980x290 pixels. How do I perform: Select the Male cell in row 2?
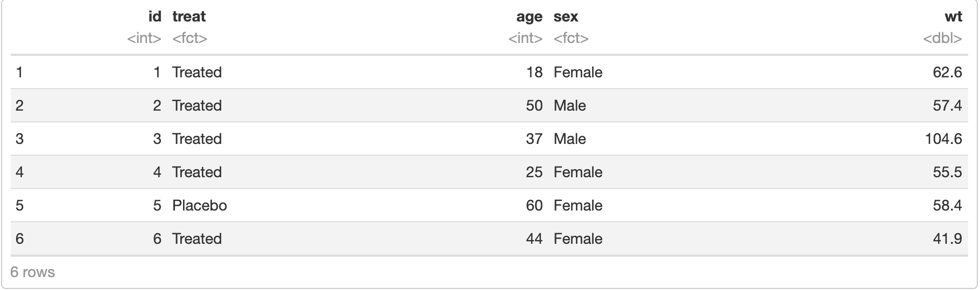point(569,105)
